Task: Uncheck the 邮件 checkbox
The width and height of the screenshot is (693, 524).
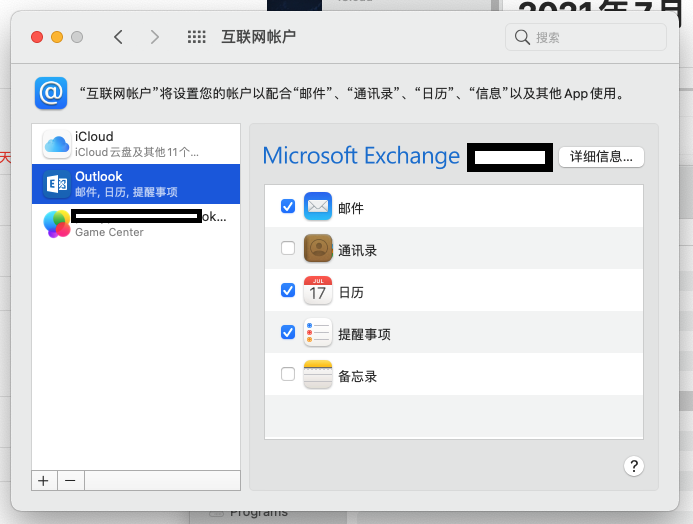Action: 288,206
